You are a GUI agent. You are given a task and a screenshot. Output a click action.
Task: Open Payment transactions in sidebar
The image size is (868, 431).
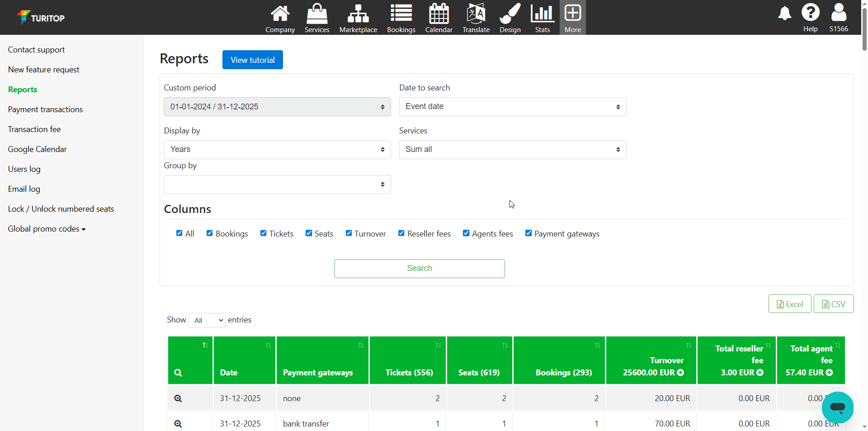[45, 109]
